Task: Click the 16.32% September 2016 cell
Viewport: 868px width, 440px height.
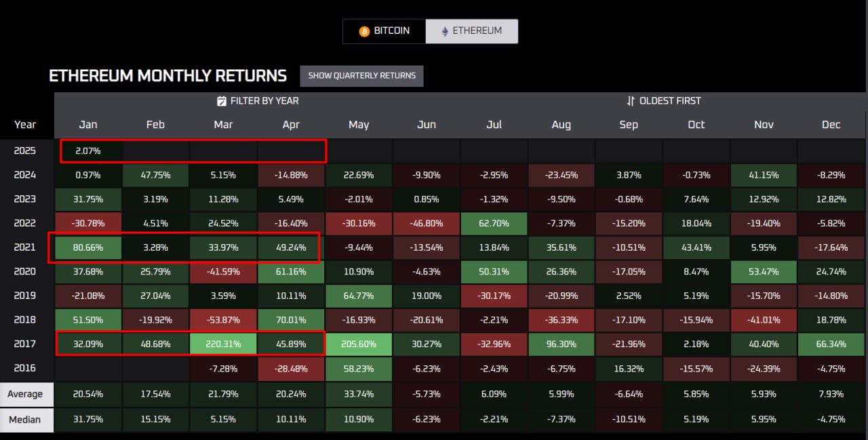Action: [629, 368]
